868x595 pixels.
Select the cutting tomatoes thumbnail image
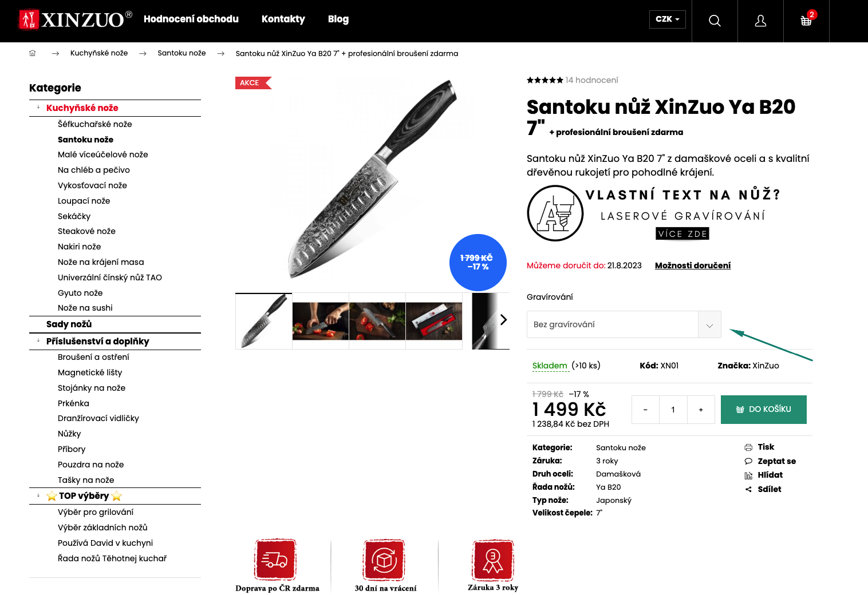[321, 321]
